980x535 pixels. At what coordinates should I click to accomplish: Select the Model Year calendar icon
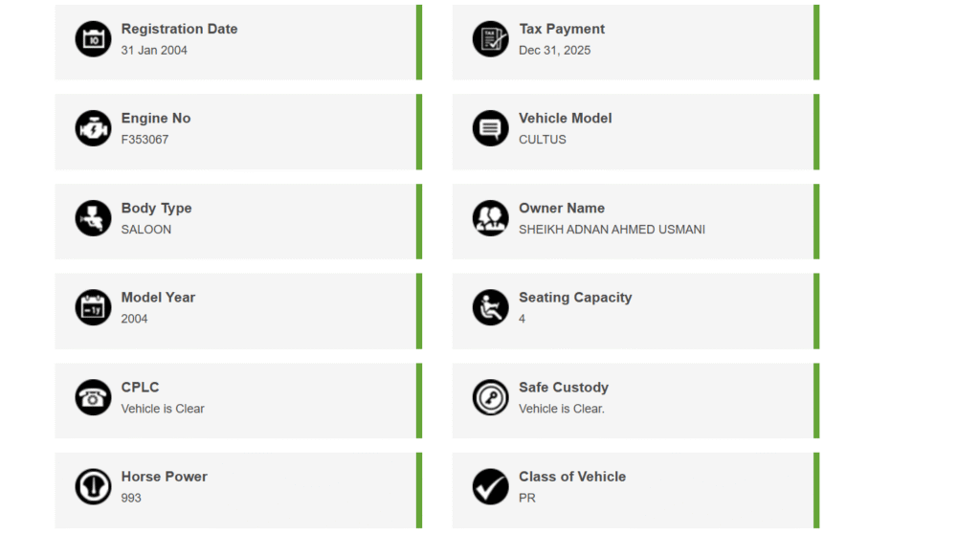(93, 307)
